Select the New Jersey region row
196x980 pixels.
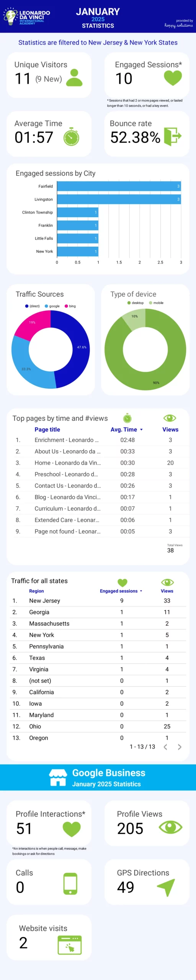point(98,601)
